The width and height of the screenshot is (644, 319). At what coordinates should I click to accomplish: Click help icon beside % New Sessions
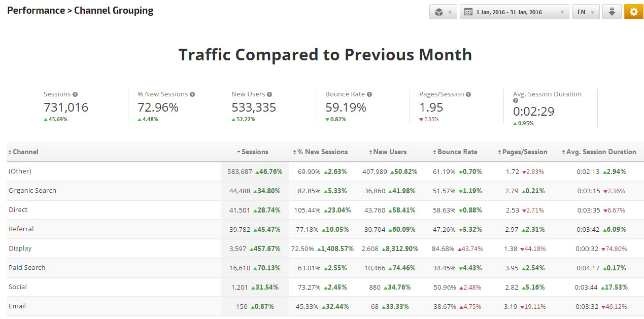[192, 94]
